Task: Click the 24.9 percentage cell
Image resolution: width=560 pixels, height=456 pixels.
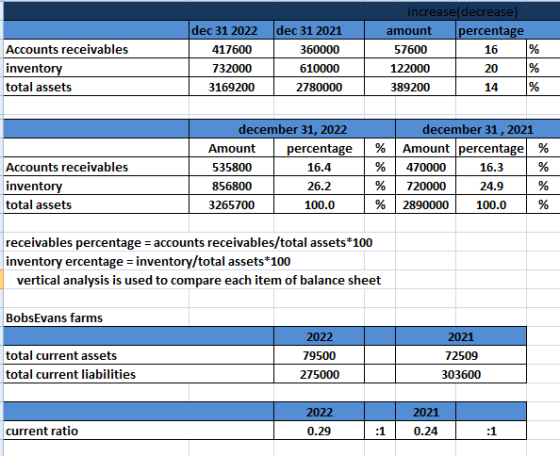Action: [x=491, y=186]
